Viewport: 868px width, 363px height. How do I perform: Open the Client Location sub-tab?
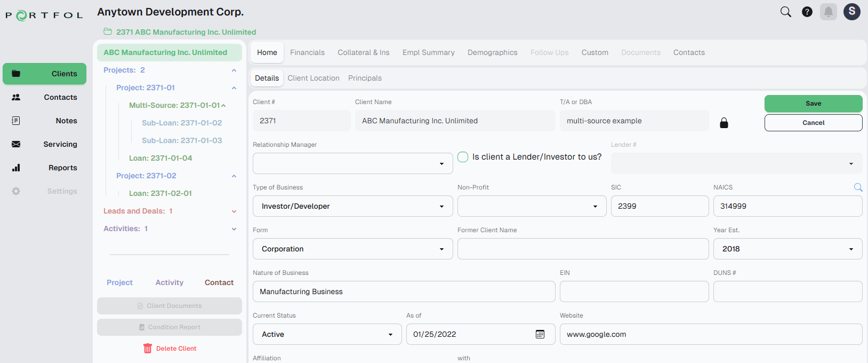click(314, 78)
